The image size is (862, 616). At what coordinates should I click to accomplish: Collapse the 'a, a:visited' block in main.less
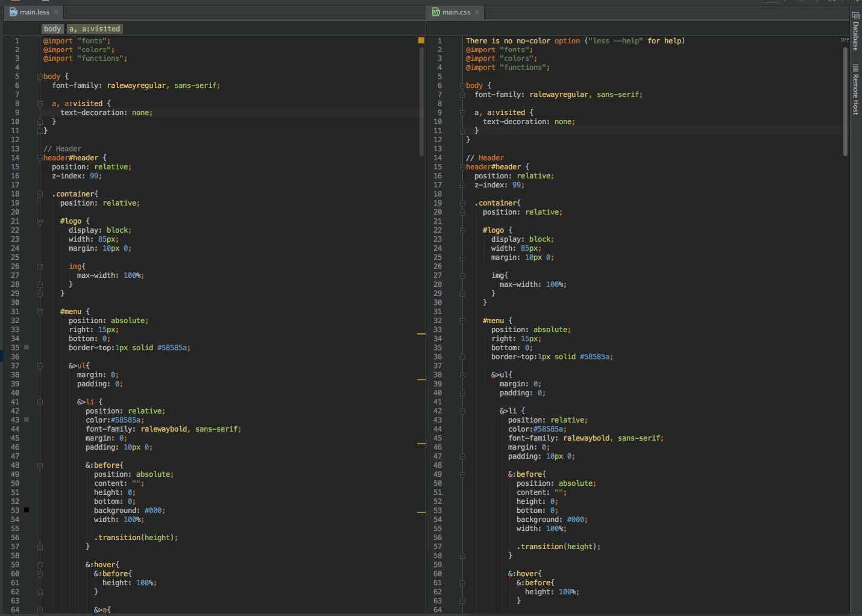pyautogui.click(x=40, y=104)
